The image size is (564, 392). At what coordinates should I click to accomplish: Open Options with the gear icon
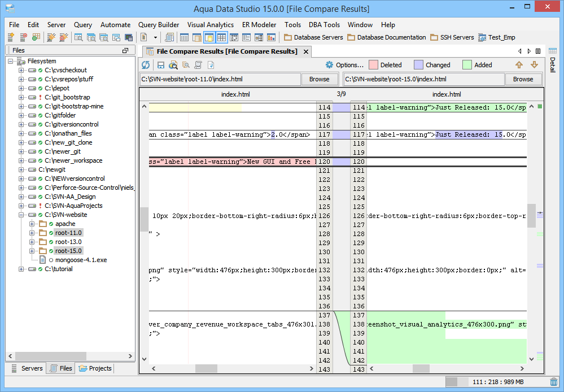(x=330, y=65)
